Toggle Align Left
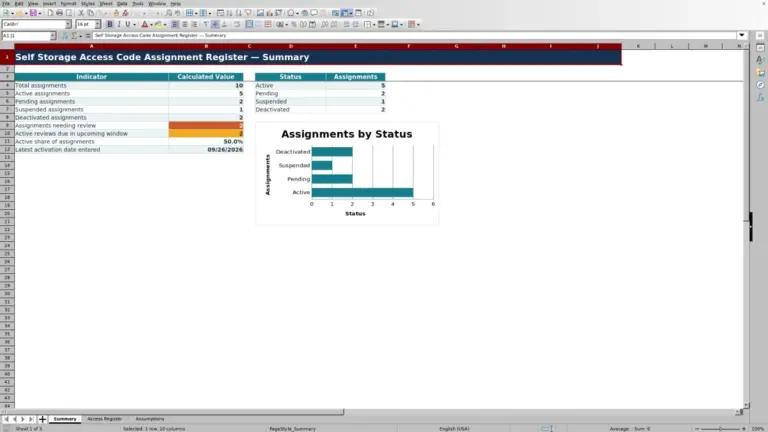The height and width of the screenshot is (432, 768). [175, 24]
